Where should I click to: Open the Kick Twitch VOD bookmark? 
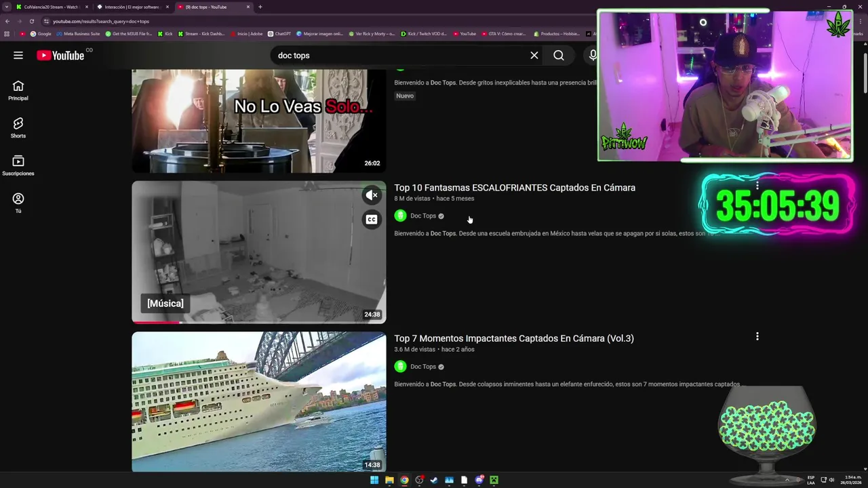pyautogui.click(x=424, y=34)
